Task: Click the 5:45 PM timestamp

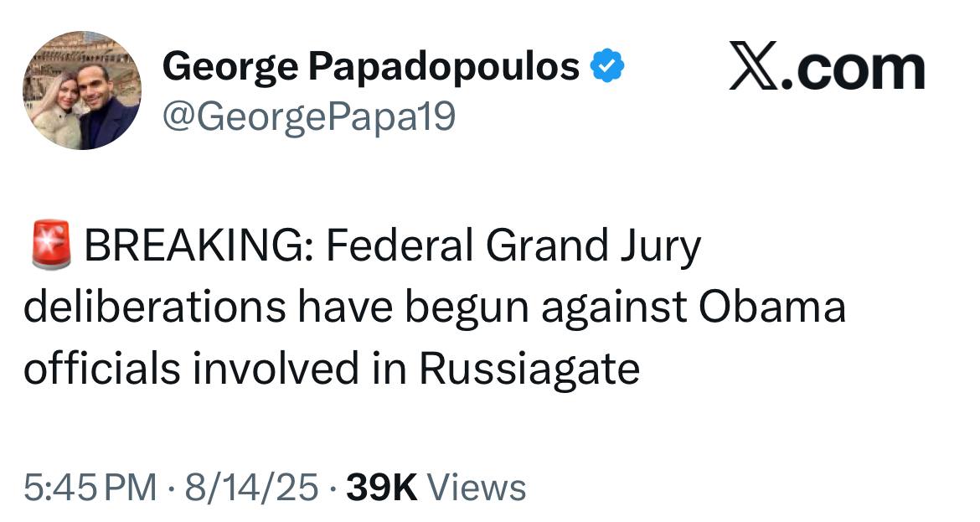Action: (x=90, y=487)
